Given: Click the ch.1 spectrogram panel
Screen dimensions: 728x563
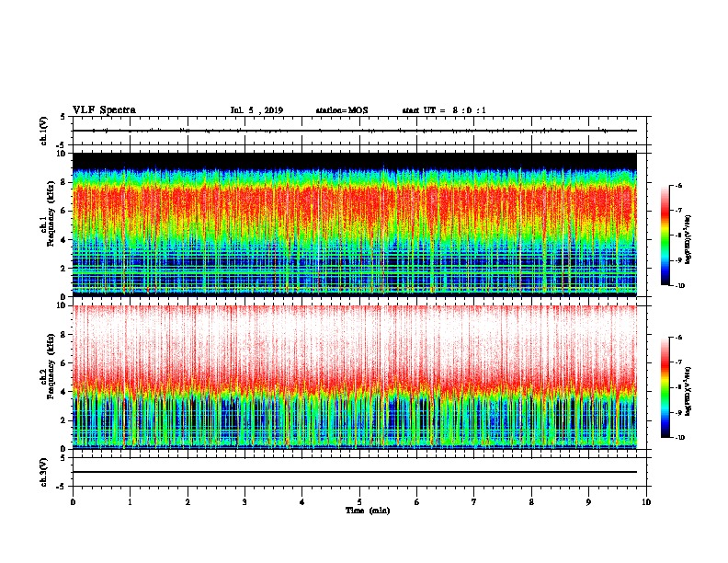Looking at the screenshot, I should point(355,224).
